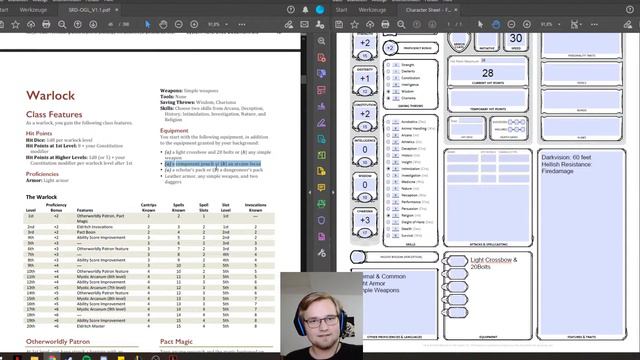Image resolution: width=640 pixels, height=360 pixels.
Task: Click the Speed field showing 30
Action: 516,39
